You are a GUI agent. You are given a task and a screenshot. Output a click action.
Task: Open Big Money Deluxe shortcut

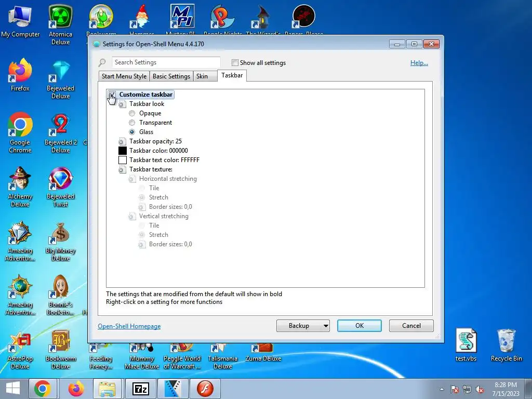point(60,241)
